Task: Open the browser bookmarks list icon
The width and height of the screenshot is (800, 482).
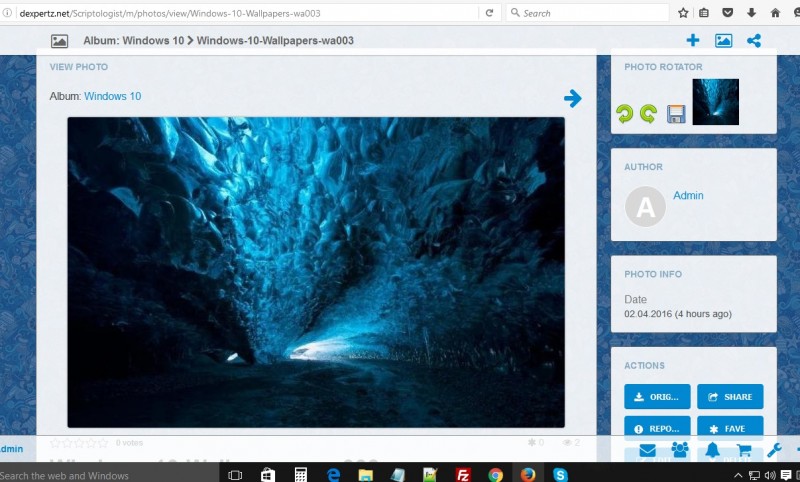Action: click(x=704, y=13)
